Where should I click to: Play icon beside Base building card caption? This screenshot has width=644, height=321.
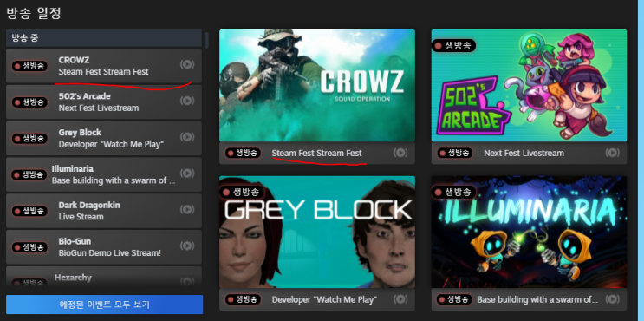pos(613,299)
